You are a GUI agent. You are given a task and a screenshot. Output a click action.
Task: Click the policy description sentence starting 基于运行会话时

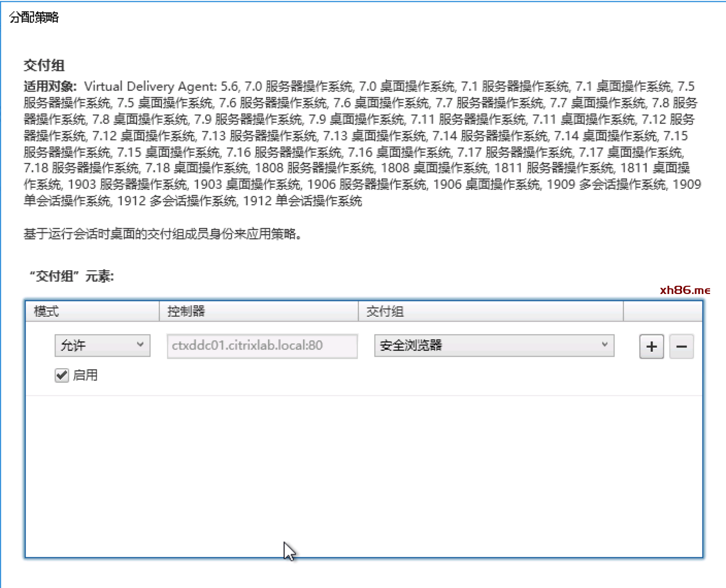pos(162,234)
